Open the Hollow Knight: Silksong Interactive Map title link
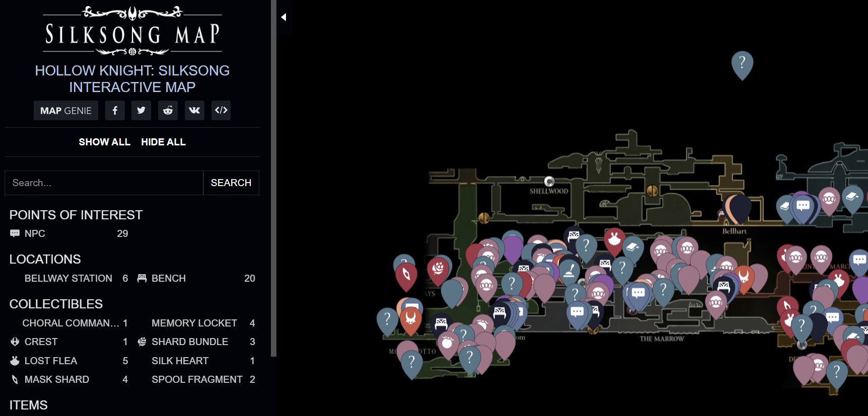Viewport: 868px width, 416px height. coord(132,78)
